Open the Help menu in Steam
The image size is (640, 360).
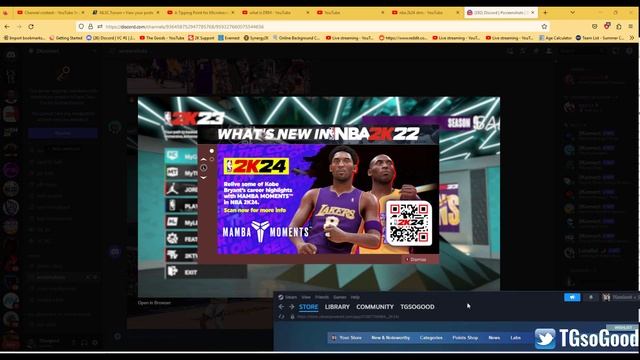[355, 297]
